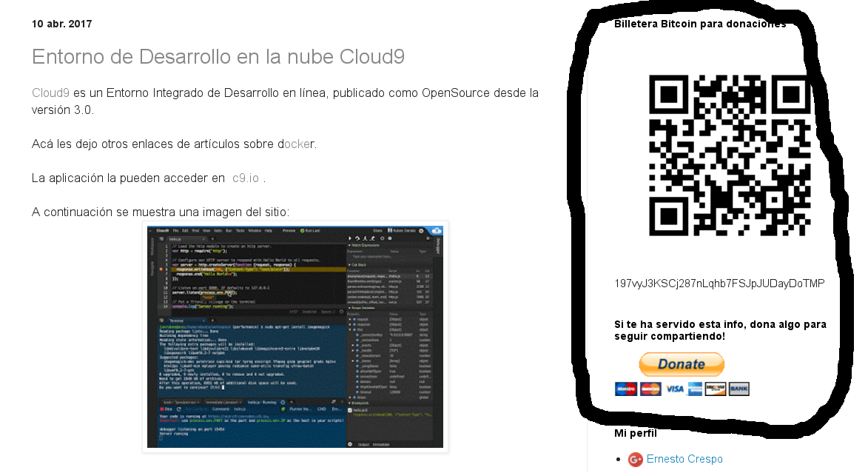Click the Bitcoin wallet QR code

(x=730, y=155)
